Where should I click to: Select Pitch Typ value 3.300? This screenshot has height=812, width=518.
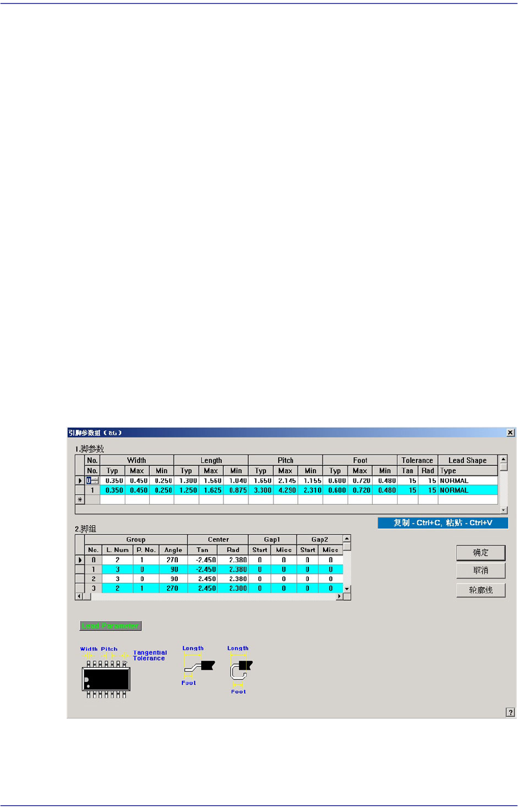point(261,490)
